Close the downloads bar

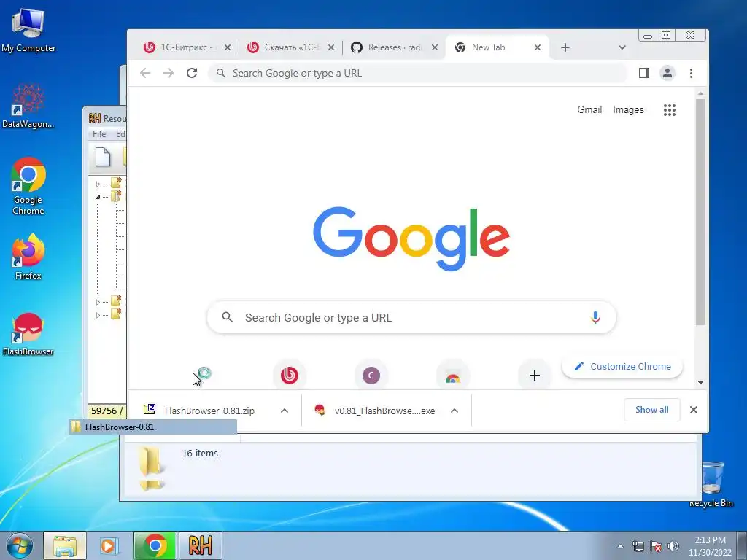click(x=694, y=410)
